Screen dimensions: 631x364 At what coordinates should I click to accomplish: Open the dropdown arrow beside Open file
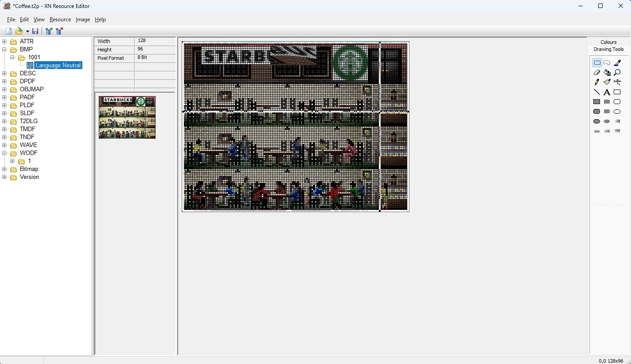pyautogui.click(x=27, y=31)
